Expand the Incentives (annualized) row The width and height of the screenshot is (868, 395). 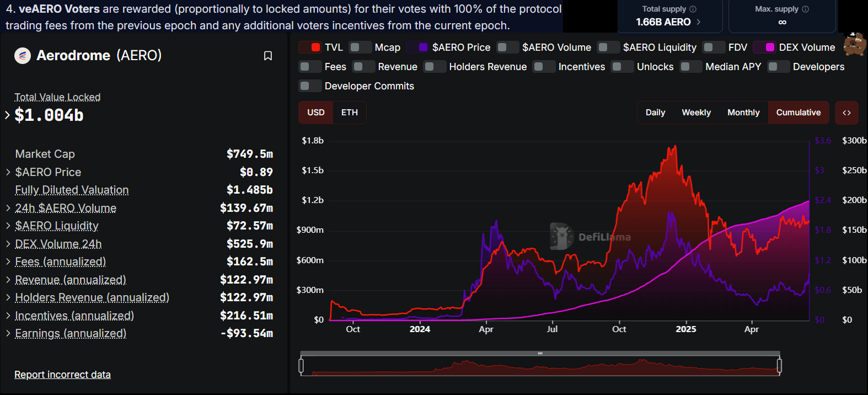click(8, 316)
